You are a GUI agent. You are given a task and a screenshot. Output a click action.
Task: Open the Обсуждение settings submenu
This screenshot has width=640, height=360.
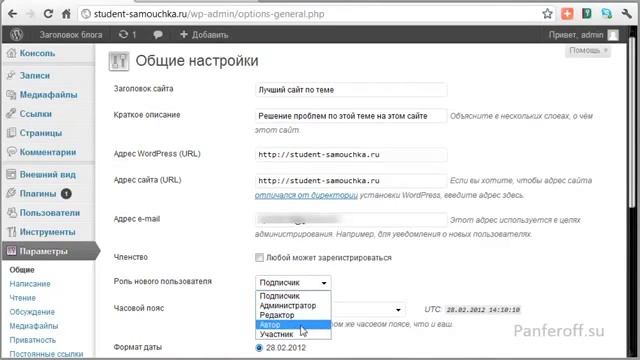point(32,312)
